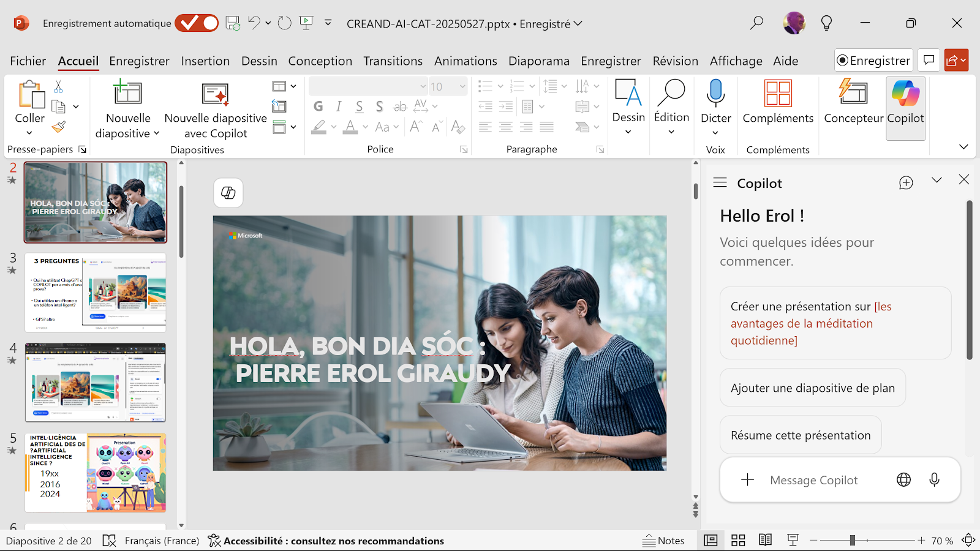The width and height of the screenshot is (980, 551).
Task: Click the zoom slider handle
Action: (x=852, y=540)
